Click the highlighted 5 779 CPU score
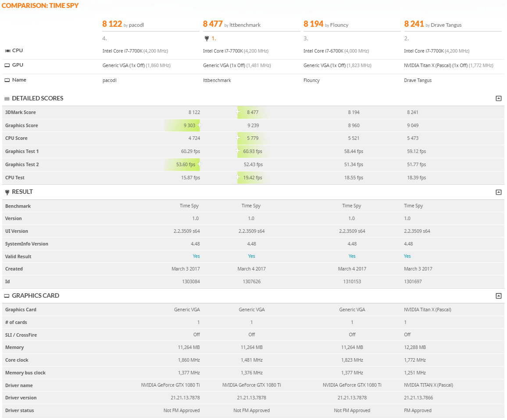 coord(253,139)
